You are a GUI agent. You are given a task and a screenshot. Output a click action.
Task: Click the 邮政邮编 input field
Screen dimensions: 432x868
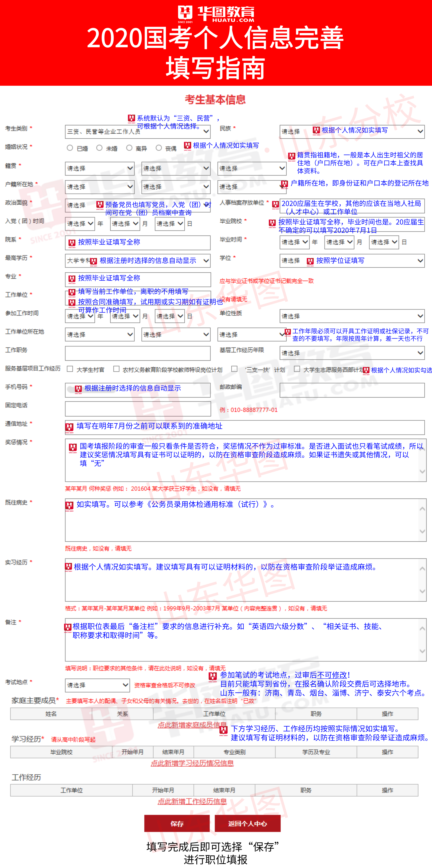[352, 390]
